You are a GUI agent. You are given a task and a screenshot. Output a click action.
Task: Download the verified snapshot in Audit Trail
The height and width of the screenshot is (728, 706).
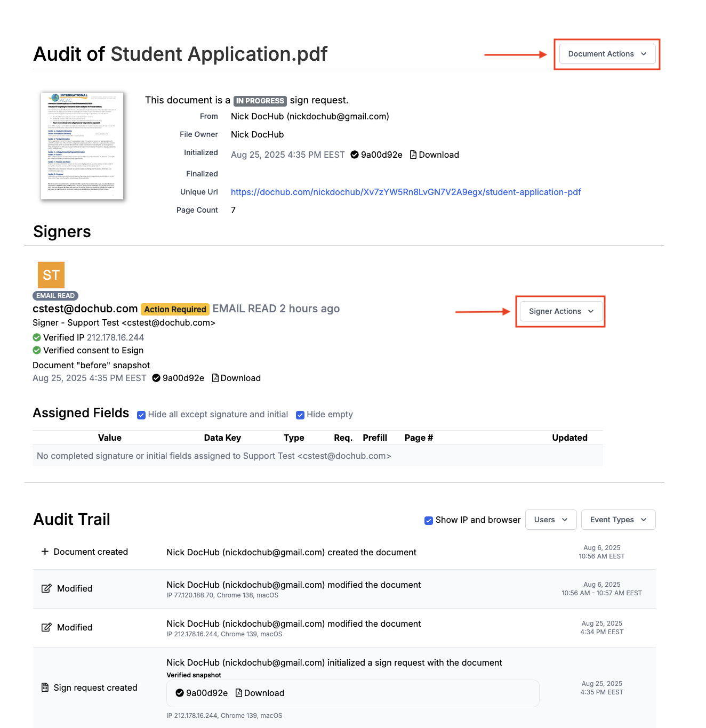point(260,693)
